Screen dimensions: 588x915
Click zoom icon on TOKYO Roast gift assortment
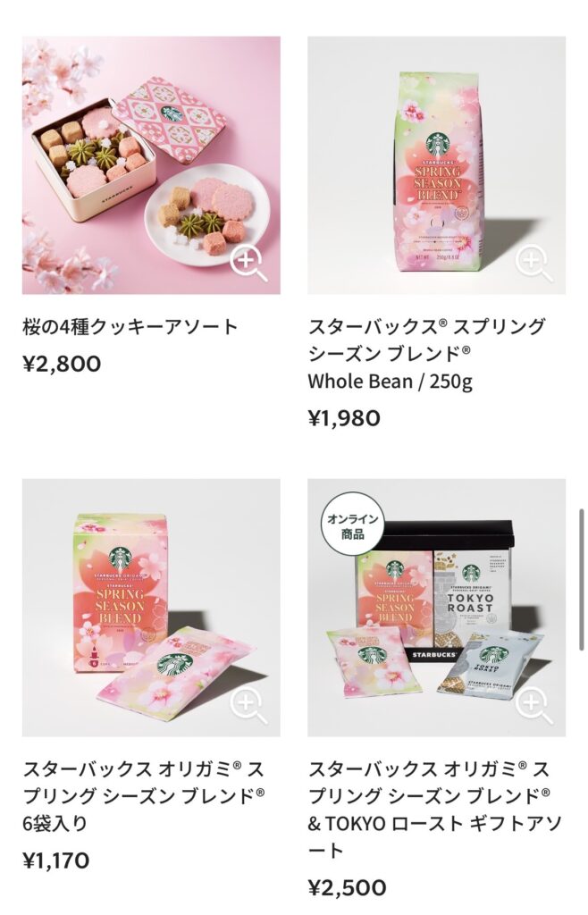pos(533,706)
